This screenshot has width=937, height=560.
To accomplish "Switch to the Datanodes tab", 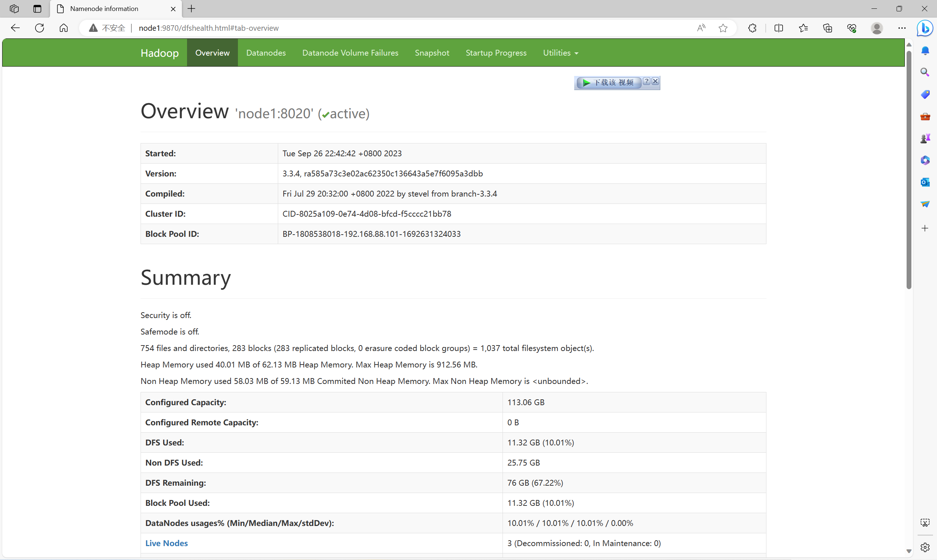I will pos(266,53).
